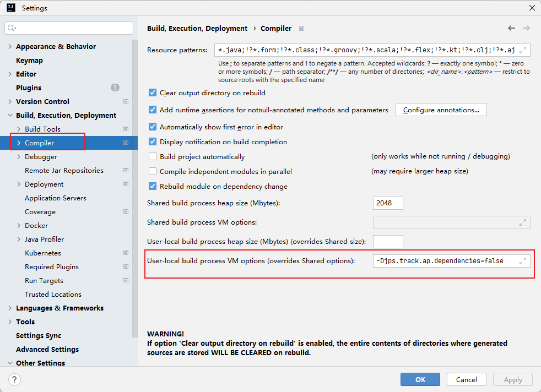Click the Shared build process heap size field
Image resolution: width=541 pixels, height=392 pixels.
(388, 203)
